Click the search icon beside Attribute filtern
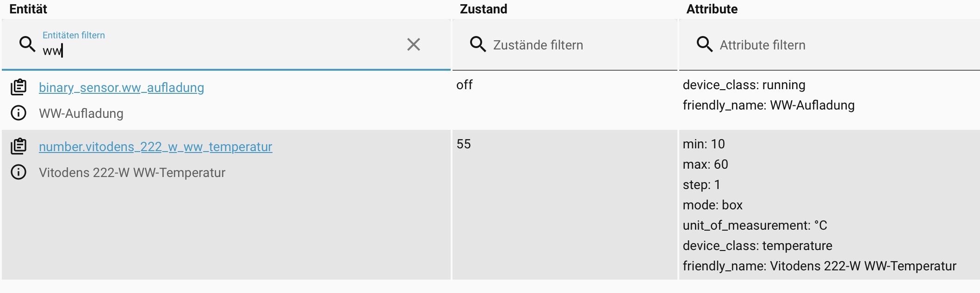The width and height of the screenshot is (980, 293). [704, 44]
